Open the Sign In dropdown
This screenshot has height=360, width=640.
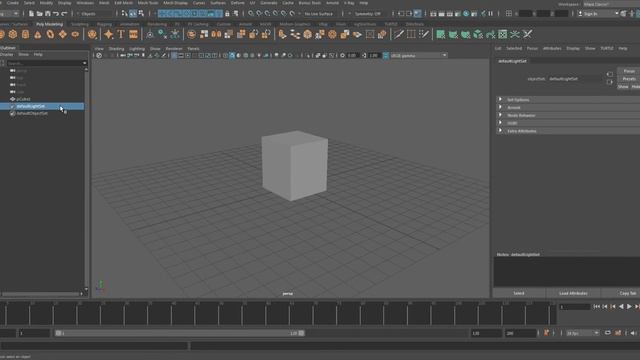click(x=598, y=13)
